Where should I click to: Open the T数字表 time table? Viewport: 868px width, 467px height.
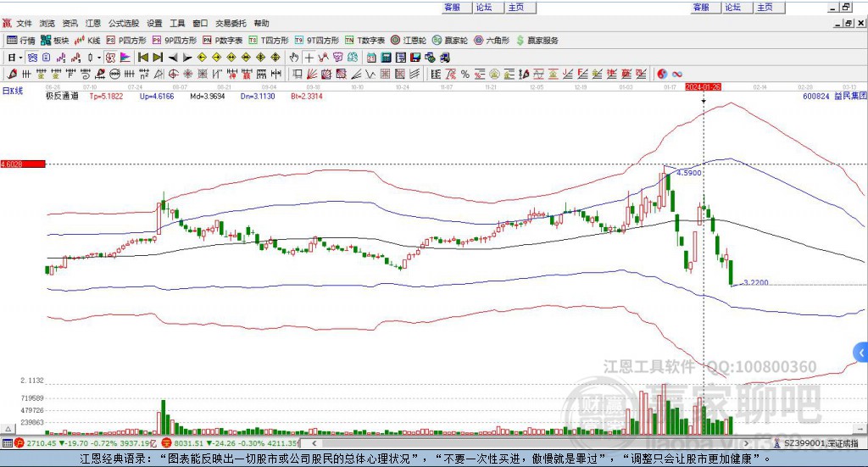[364, 41]
